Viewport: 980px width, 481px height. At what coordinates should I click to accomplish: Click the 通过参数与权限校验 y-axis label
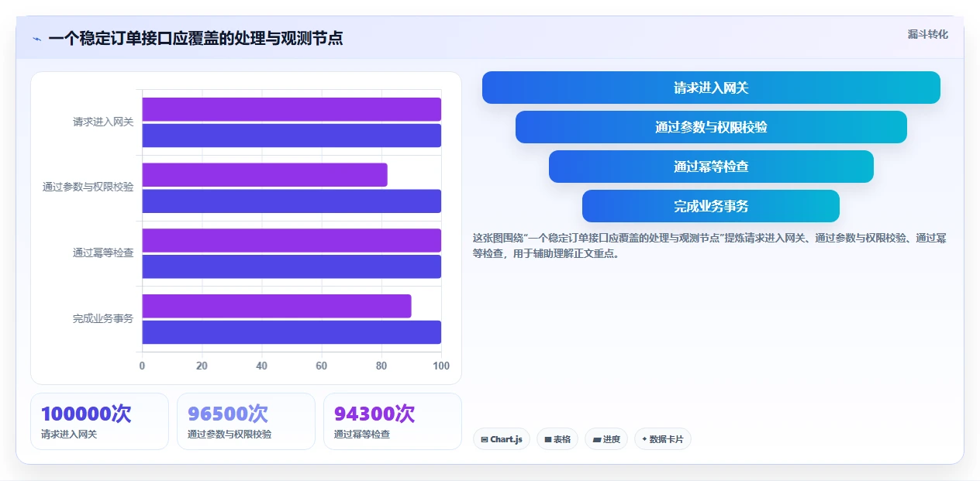pyautogui.click(x=88, y=187)
